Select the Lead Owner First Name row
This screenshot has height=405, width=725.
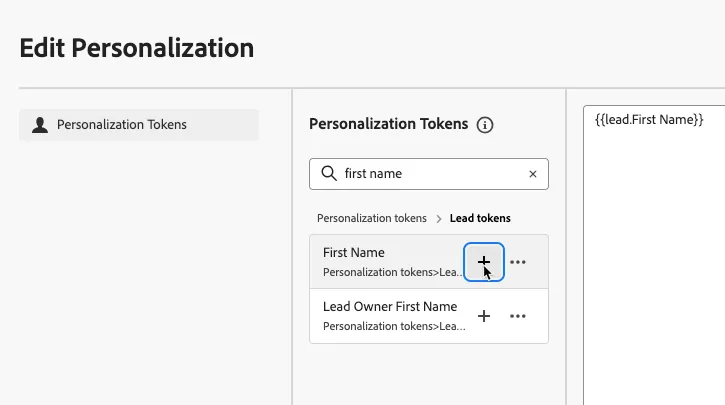(x=429, y=316)
